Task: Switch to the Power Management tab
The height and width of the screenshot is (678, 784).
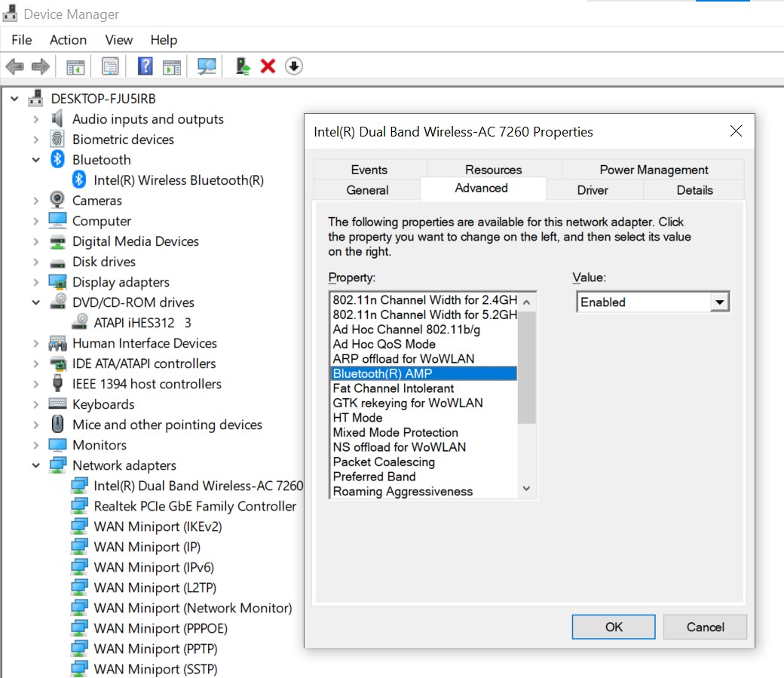Action: [654, 170]
